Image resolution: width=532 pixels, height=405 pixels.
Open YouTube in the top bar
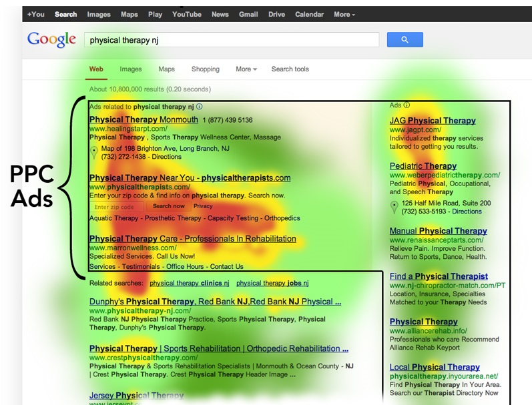tap(187, 15)
